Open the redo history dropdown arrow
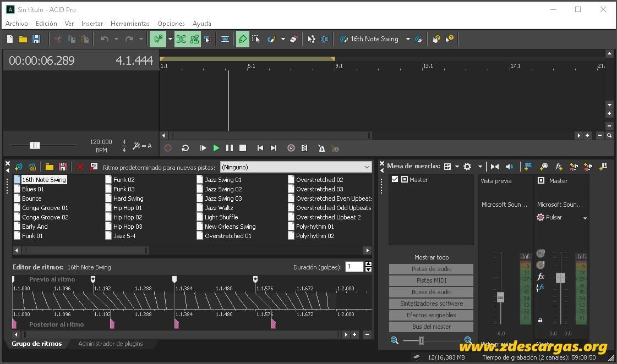Image resolution: width=617 pixels, height=364 pixels. click(x=141, y=39)
